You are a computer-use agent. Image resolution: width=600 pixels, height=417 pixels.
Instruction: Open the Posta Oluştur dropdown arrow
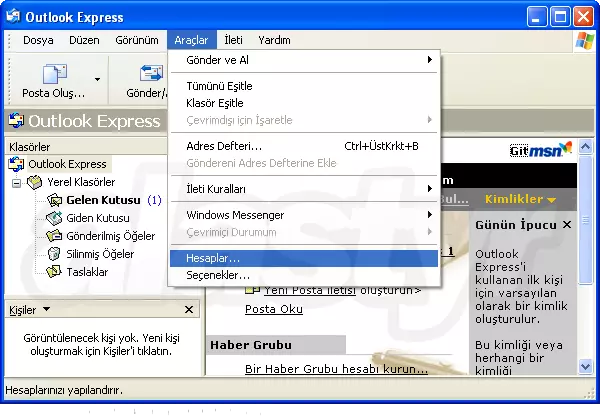(97, 79)
